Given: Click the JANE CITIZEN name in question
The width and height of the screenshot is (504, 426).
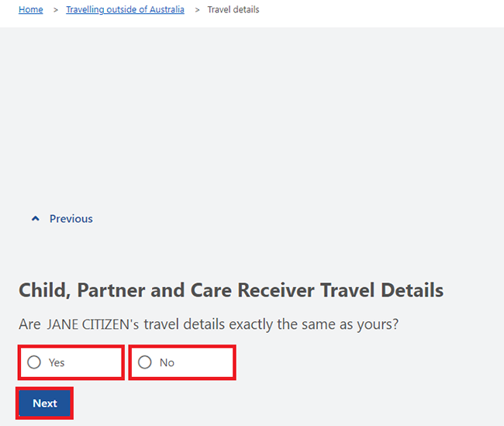Looking at the screenshot, I should point(92,324).
